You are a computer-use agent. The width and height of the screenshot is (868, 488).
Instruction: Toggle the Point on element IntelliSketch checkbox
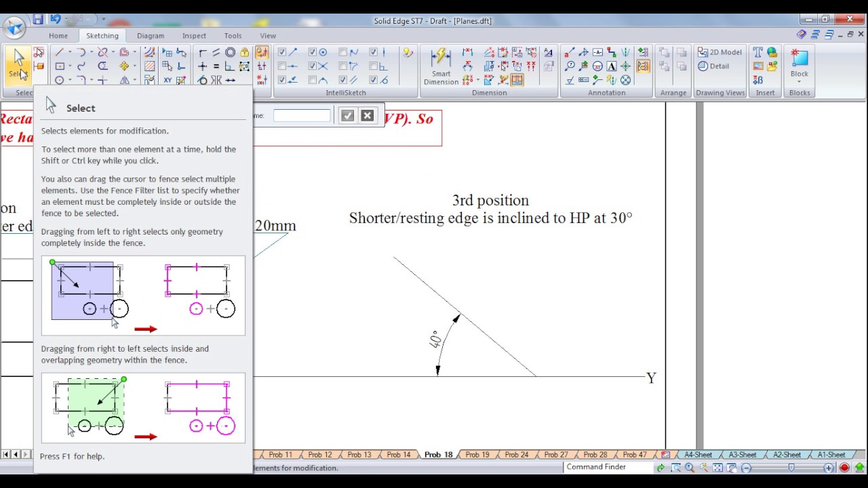(281, 80)
